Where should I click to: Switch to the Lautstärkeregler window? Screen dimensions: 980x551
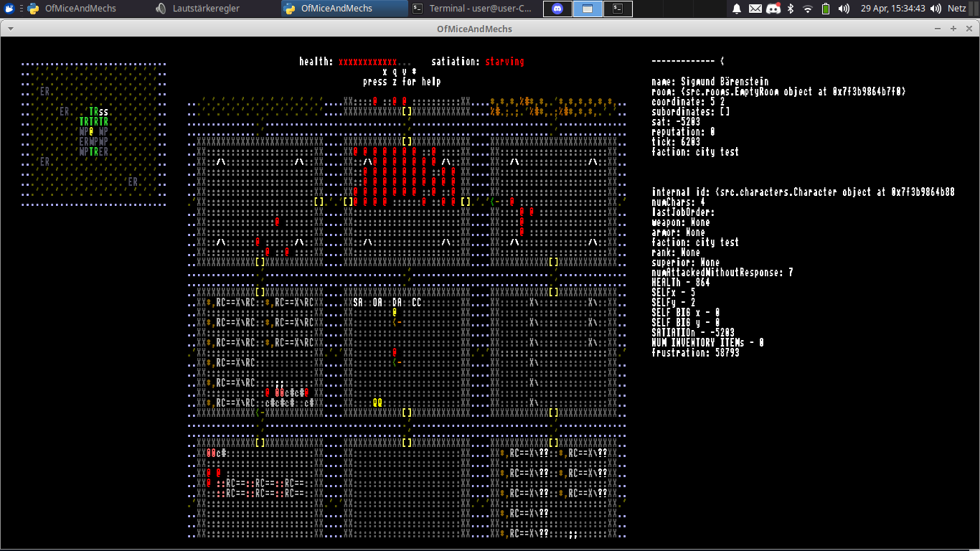point(206,9)
